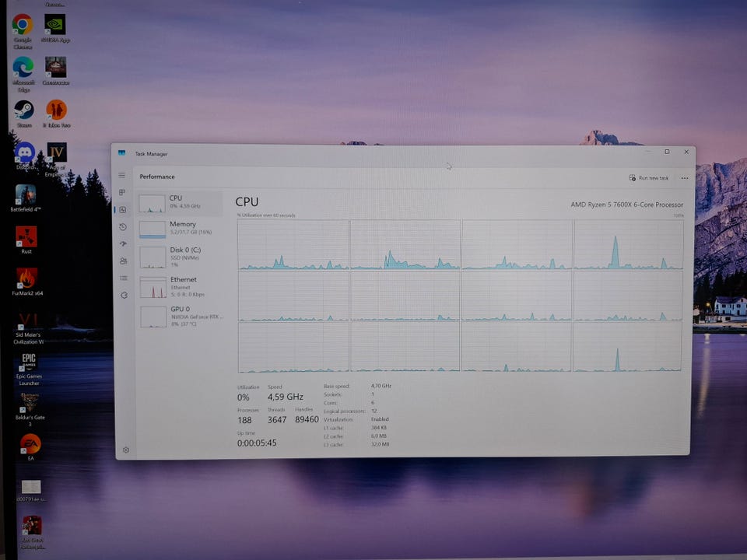Screen dimensions: 747x560
Task: Click the L3 cache 32,0 MB value
Action: coord(381,444)
